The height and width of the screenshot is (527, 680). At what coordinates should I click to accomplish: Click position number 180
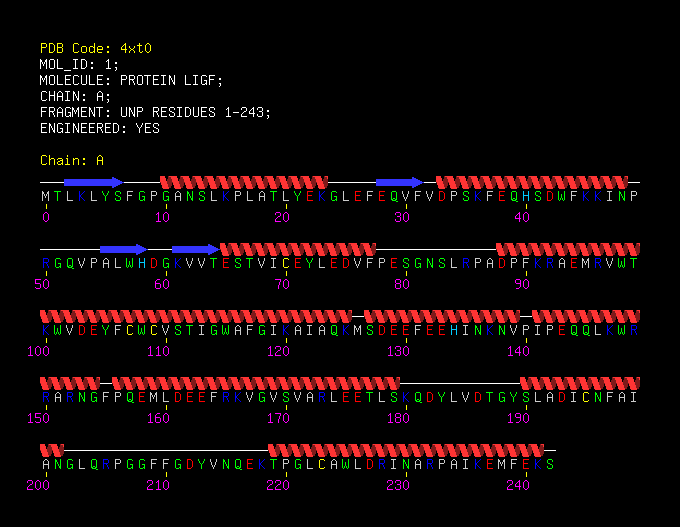pyautogui.click(x=398, y=418)
